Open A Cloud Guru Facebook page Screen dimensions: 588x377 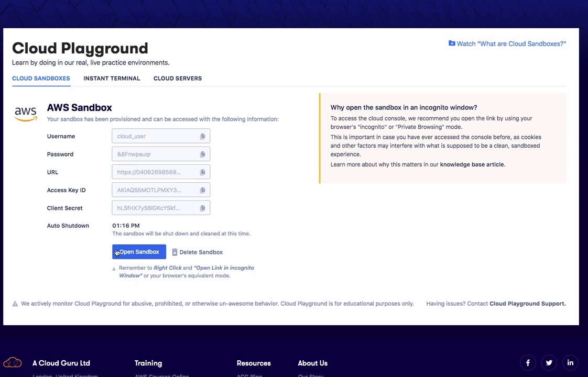click(x=528, y=362)
